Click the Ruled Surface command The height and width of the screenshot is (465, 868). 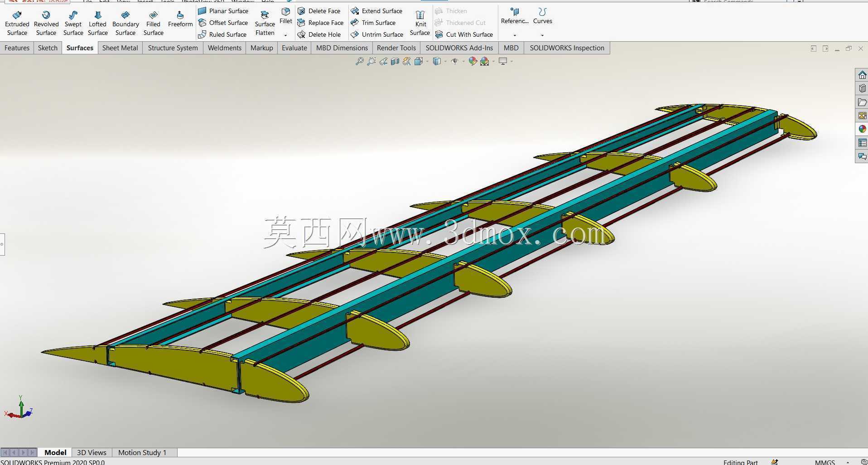coord(222,34)
